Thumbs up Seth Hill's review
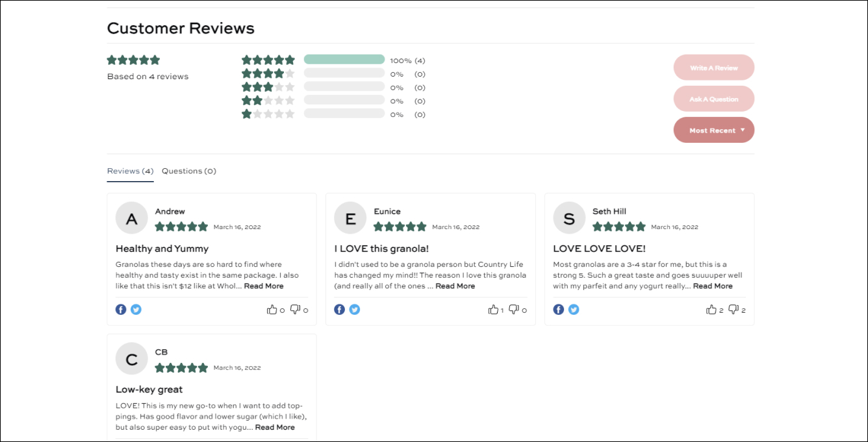Image resolution: width=868 pixels, height=442 pixels. click(x=711, y=310)
